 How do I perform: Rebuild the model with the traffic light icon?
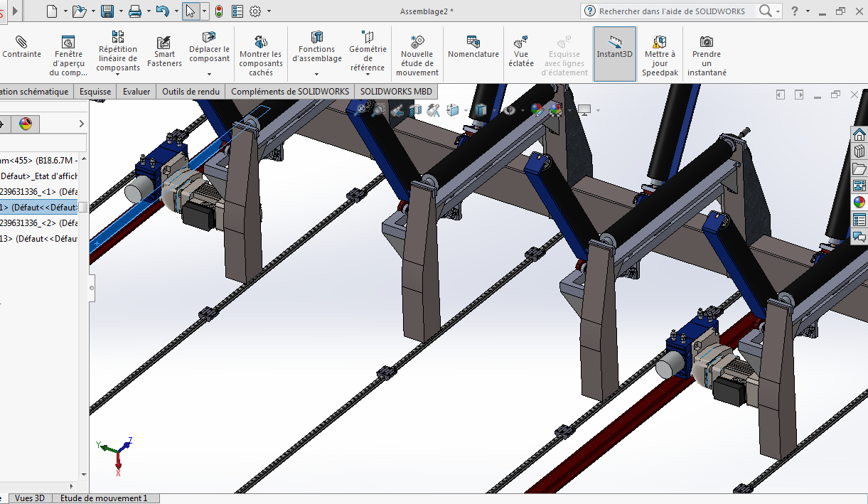tap(219, 11)
